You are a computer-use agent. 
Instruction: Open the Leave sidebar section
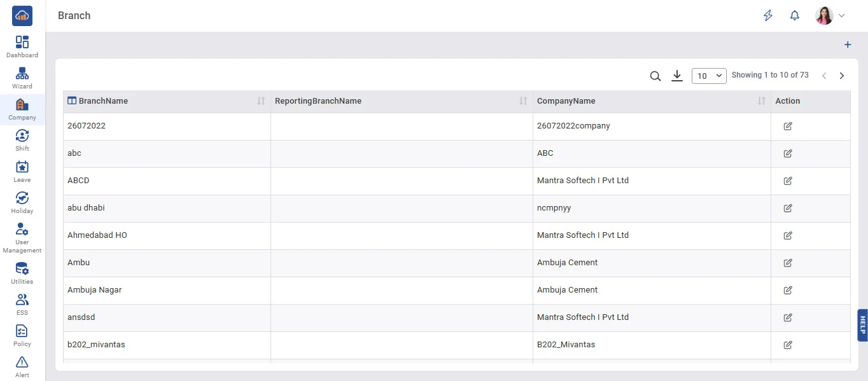coord(22,171)
